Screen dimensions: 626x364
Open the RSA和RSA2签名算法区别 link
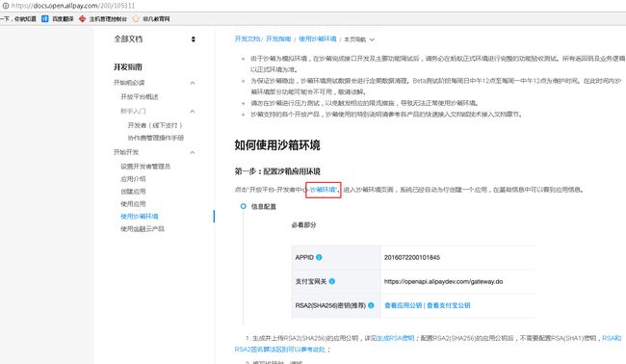280,350
